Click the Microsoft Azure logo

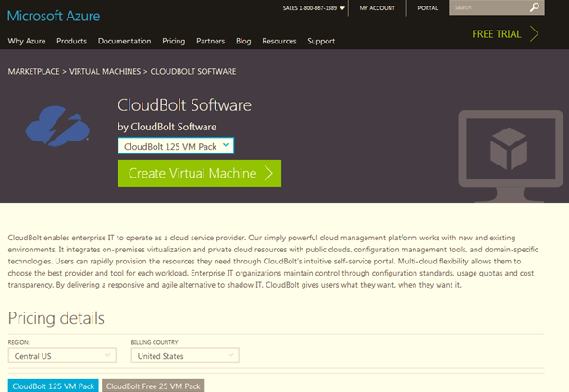click(54, 16)
